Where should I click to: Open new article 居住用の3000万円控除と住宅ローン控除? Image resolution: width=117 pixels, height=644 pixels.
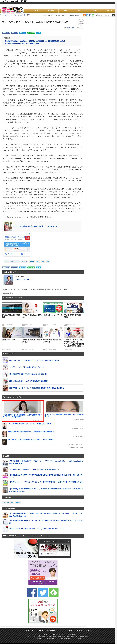click(x=34, y=469)
